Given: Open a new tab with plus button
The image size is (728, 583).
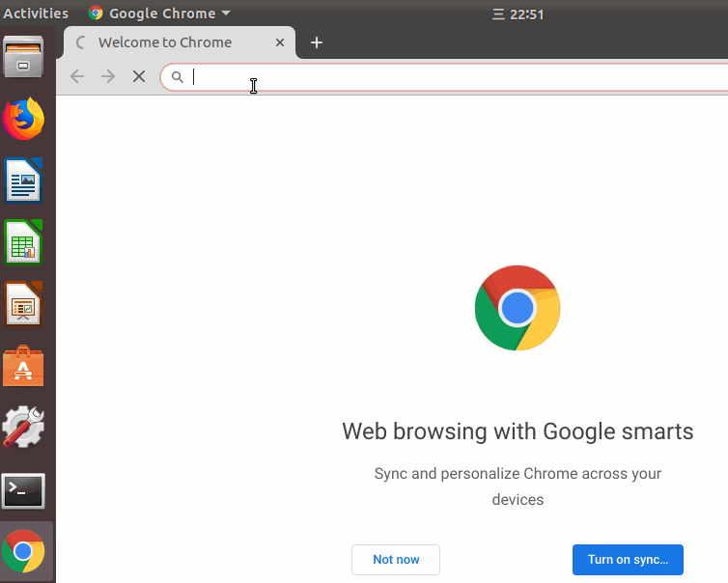Looking at the screenshot, I should pos(317,42).
